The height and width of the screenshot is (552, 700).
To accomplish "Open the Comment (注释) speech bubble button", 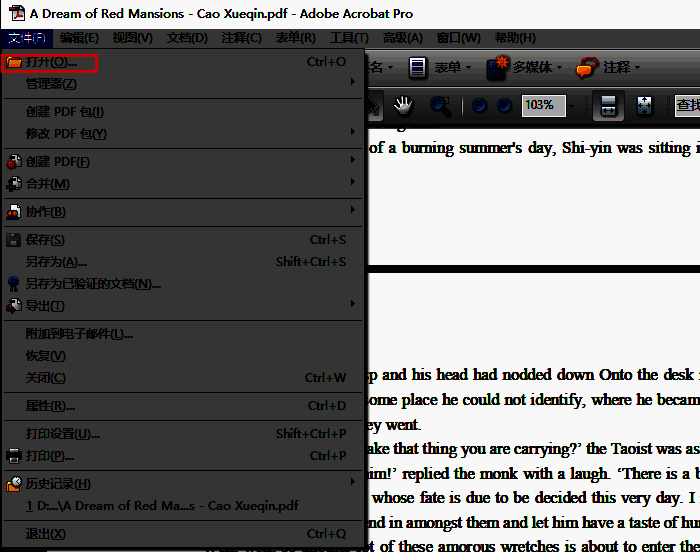I will (x=608, y=67).
